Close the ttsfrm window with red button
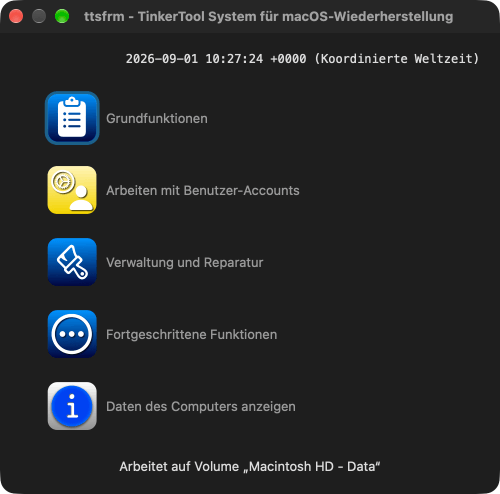This screenshot has height=494, width=500. click(x=16, y=16)
